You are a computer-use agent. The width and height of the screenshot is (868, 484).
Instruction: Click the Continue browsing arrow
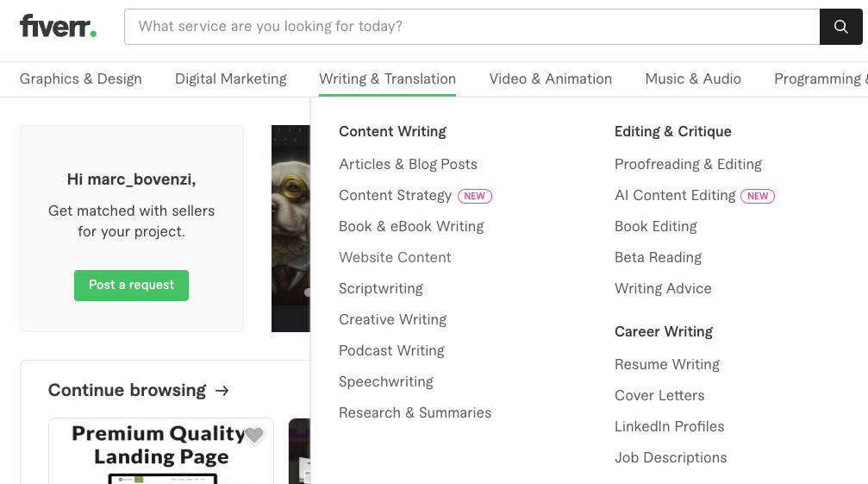[x=222, y=391]
